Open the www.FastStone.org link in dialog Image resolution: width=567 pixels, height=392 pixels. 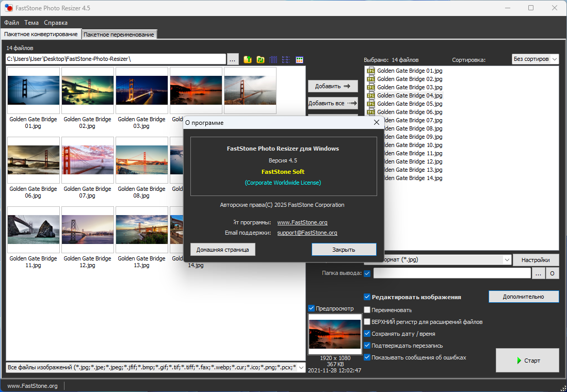point(302,222)
